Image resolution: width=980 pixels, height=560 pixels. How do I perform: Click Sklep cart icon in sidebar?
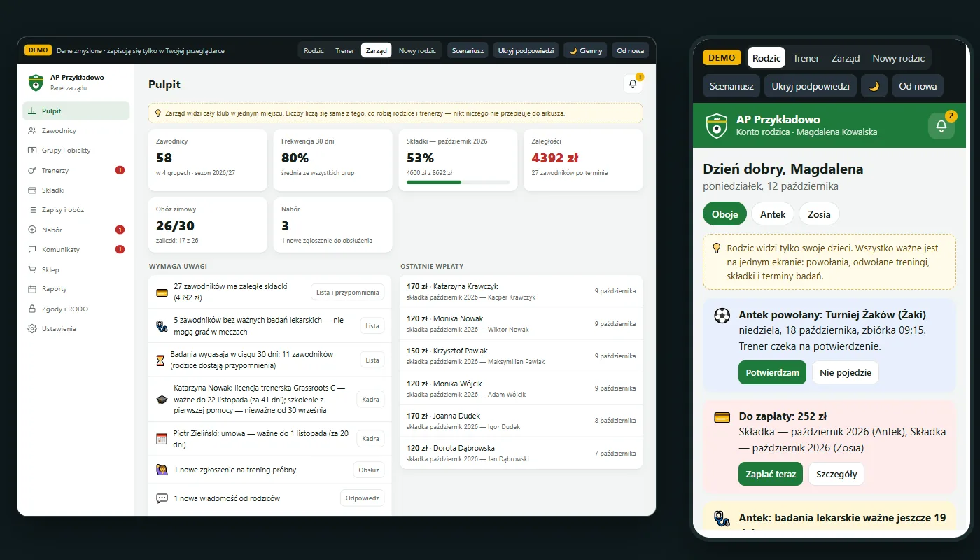click(x=32, y=269)
